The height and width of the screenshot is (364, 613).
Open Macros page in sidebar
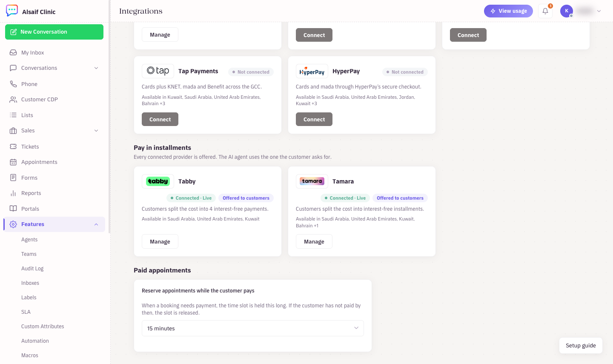click(x=30, y=355)
